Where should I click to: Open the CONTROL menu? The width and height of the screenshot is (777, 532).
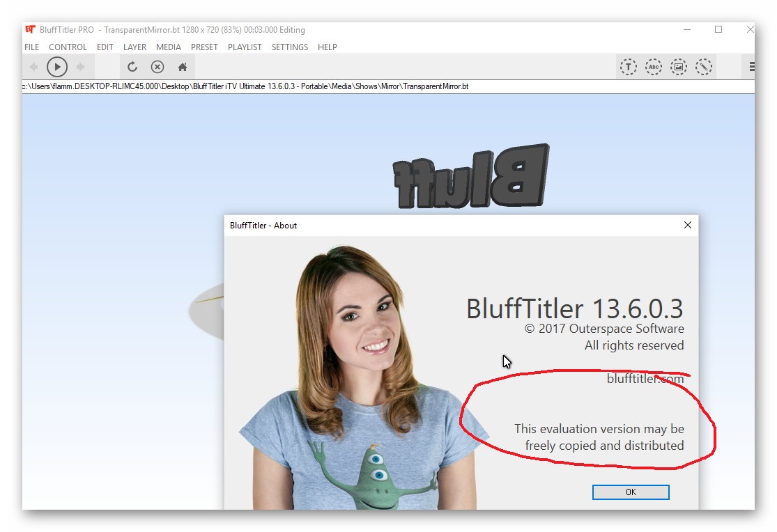[68, 47]
